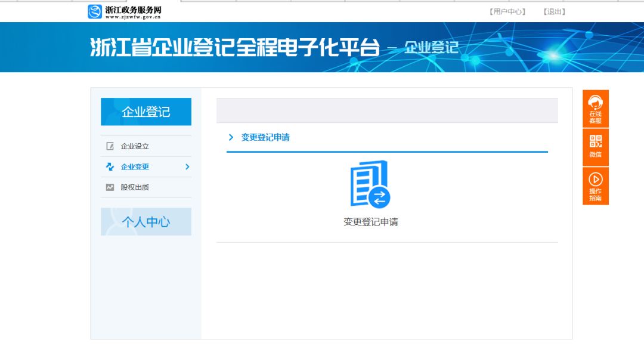The width and height of the screenshot is (644, 346).
Task: Click the www.zjzwfw.gov.cn address text
Action: pyautogui.click(x=133, y=17)
